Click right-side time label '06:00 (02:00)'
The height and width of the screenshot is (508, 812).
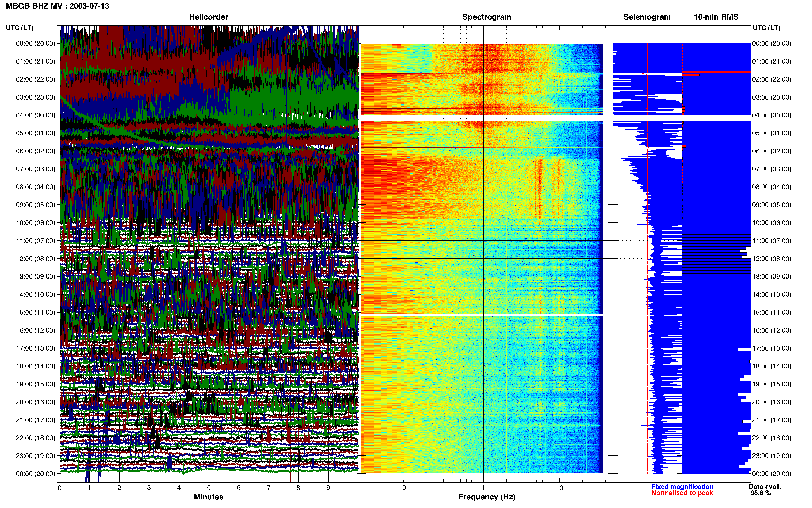[772, 151]
